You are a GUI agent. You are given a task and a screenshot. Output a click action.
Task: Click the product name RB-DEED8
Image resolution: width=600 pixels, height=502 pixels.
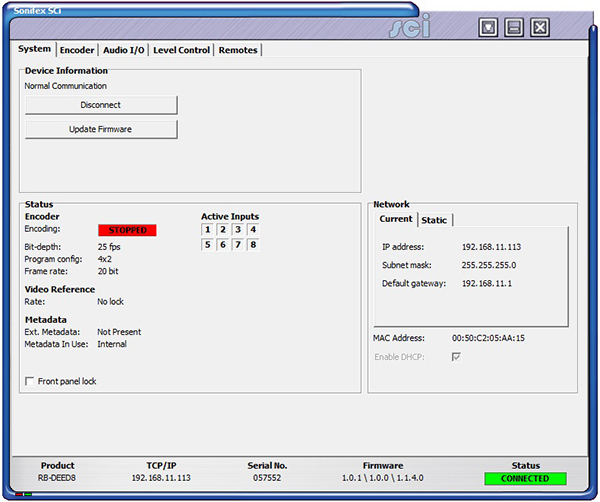pyautogui.click(x=57, y=478)
